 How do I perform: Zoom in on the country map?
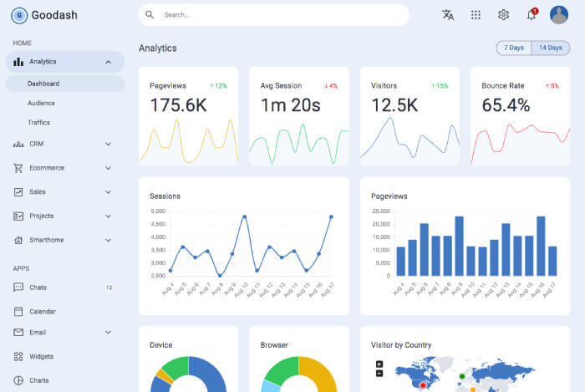(x=379, y=364)
